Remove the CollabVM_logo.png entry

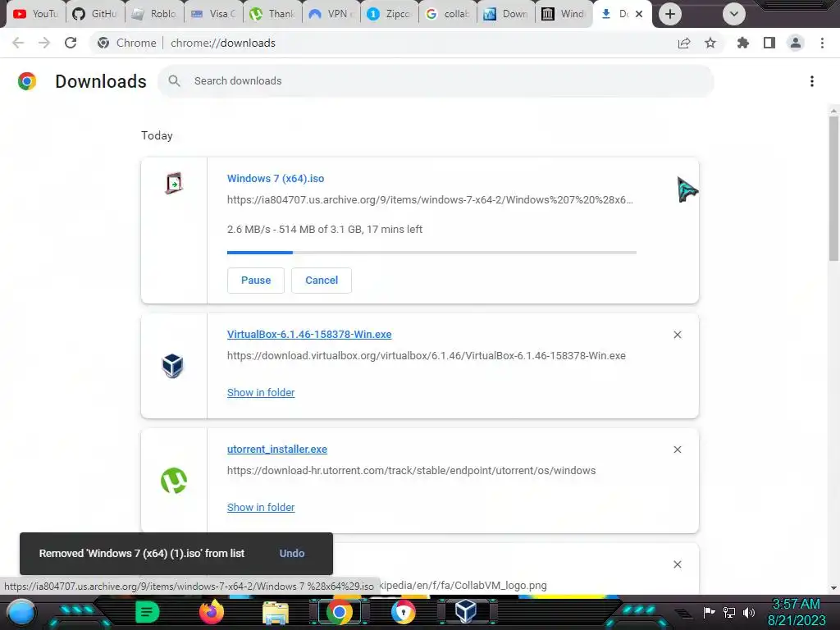pos(677,564)
